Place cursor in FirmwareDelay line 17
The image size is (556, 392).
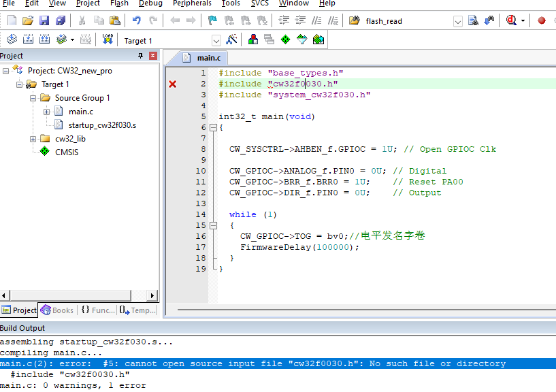point(299,247)
